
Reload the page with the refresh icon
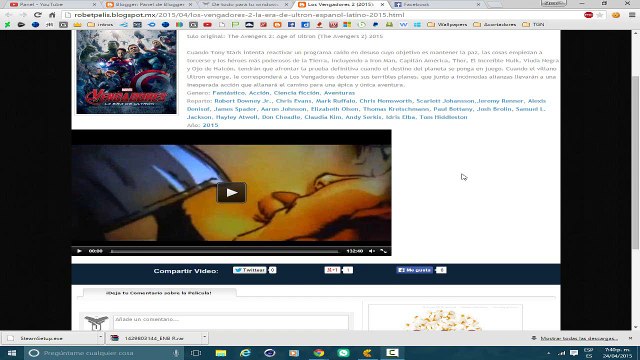pos(38,15)
